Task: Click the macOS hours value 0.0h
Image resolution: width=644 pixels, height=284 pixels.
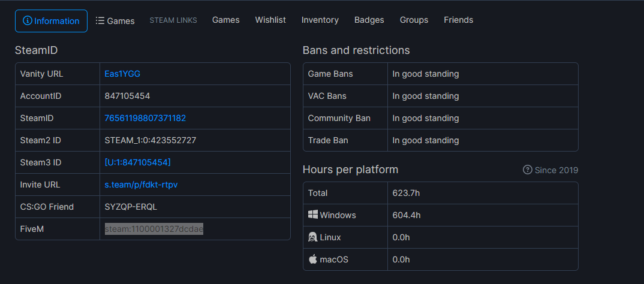Action: 401,259
